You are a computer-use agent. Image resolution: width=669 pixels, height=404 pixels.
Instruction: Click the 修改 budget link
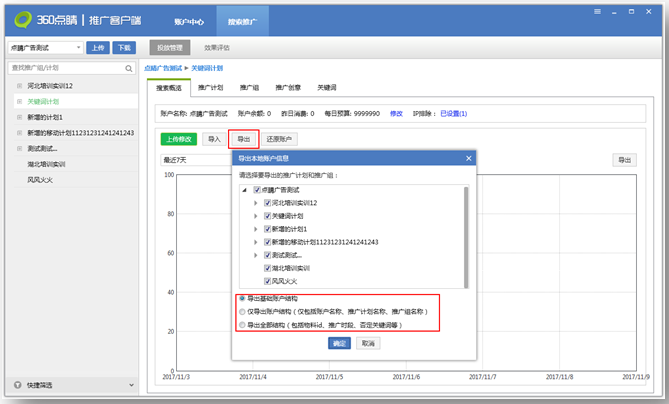click(x=396, y=114)
